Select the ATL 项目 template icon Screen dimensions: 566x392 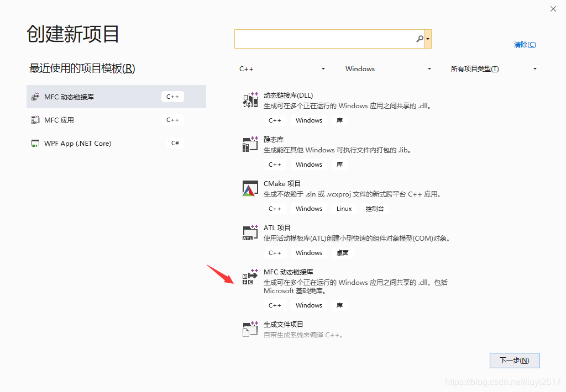250,232
